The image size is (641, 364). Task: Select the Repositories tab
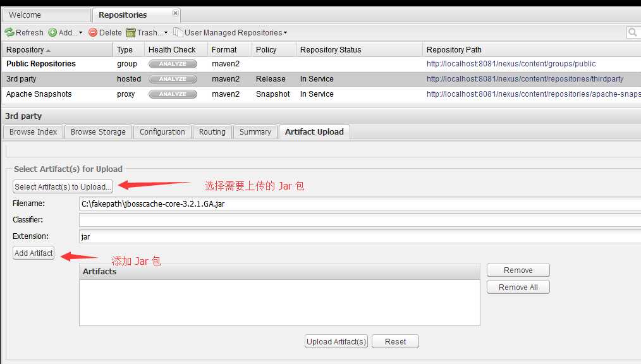[x=136, y=15]
